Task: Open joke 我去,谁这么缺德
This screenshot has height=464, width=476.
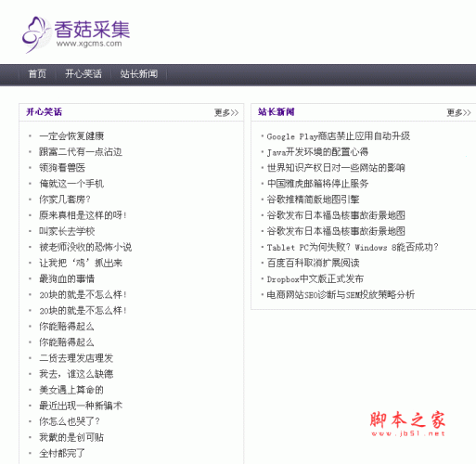Action: pyautogui.click(x=76, y=374)
